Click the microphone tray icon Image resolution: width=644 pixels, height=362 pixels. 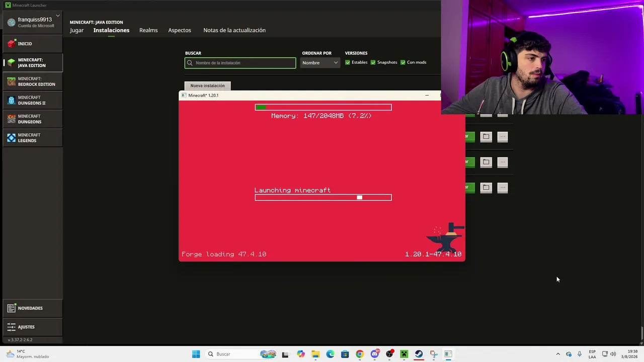580,354
